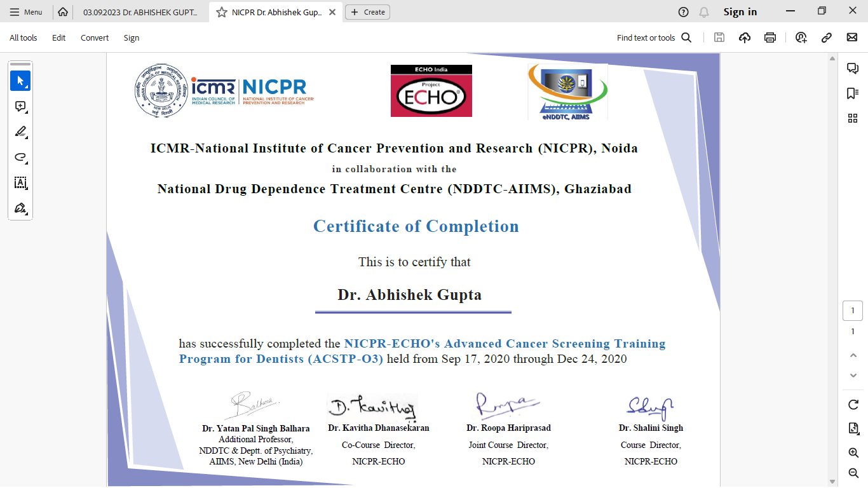Viewport: 868px width, 488px height.
Task: Click the eNDDTC, AIIMS logo
Action: (567, 91)
